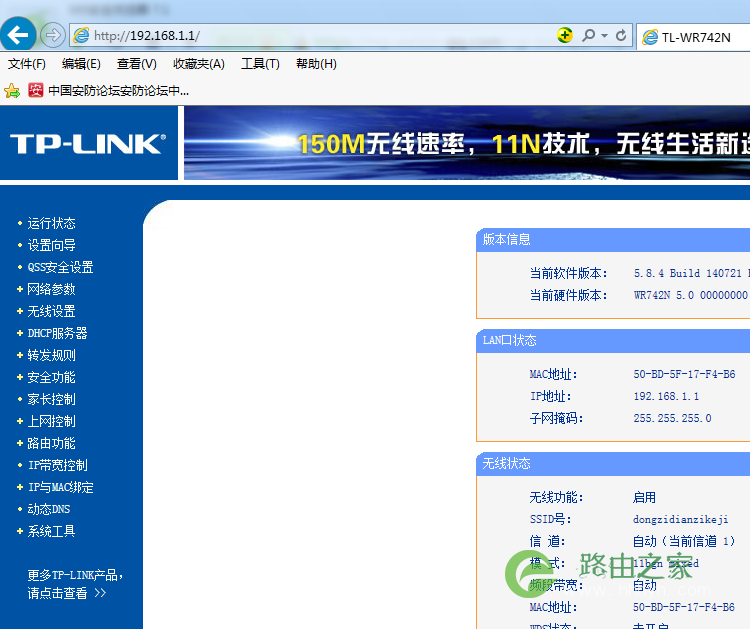
Task: Click the red favicon of 中国安防论坛 bookmark
Action: tap(35, 90)
